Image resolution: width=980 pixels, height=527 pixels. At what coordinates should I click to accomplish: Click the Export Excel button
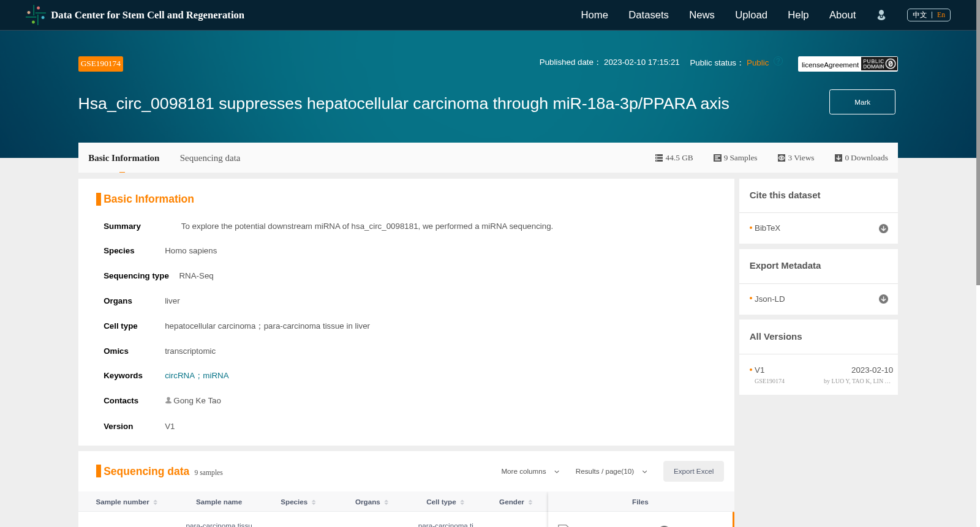click(x=693, y=471)
